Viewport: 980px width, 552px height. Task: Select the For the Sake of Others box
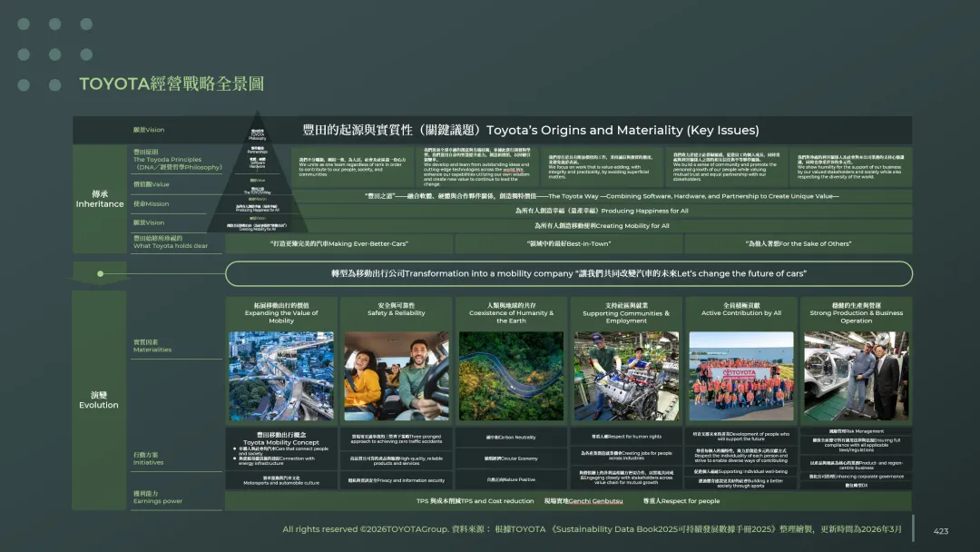[x=799, y=244]
